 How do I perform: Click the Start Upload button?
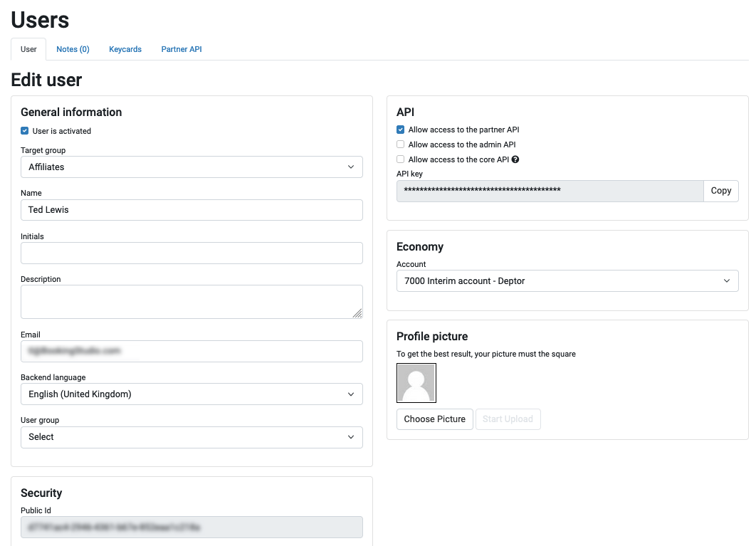(508, 419)
